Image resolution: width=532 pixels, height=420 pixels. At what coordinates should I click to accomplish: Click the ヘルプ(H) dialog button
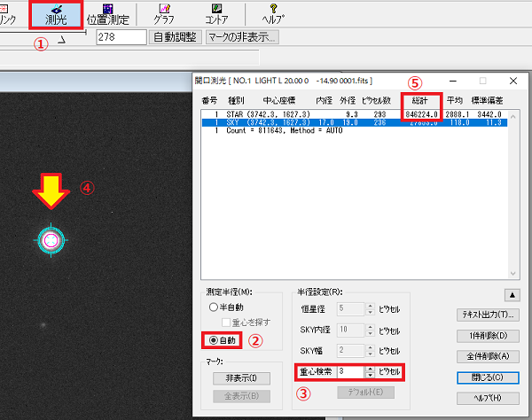click(x=488, y=399)
